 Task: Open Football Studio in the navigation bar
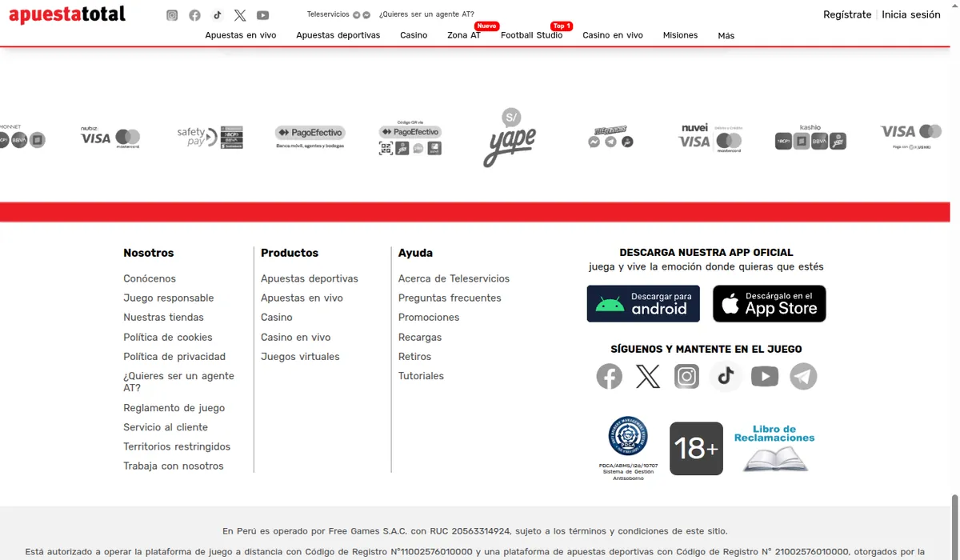point(532,35)
